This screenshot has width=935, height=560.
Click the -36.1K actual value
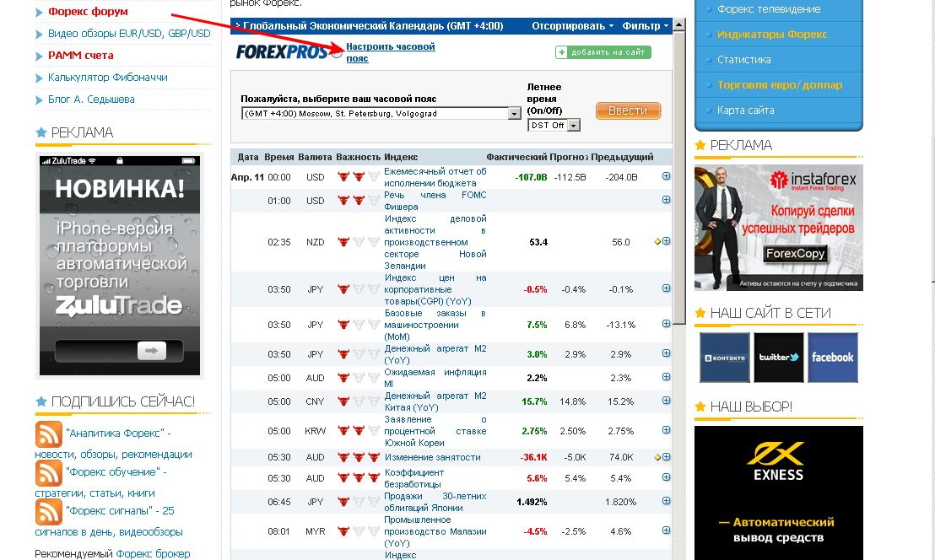pos(533,457)
